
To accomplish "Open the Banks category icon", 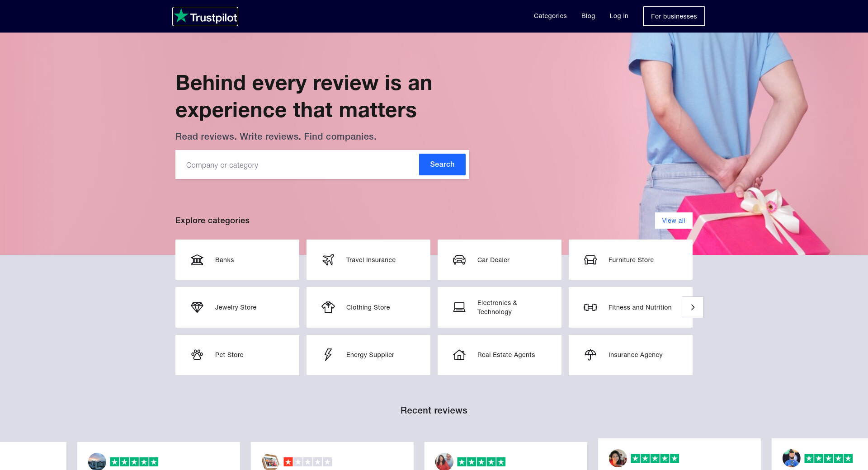I will (197, 260).
